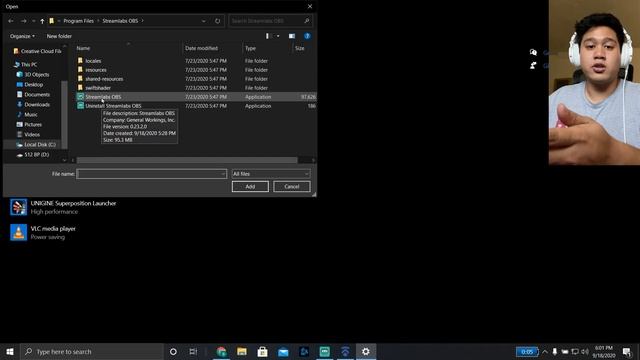640x360 pixels.
Task: Cancel the Open dialog
Action: coord(292,187)
